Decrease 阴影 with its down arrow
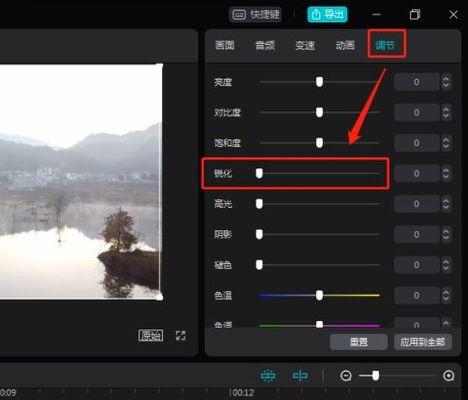The image size is (468, 400). click(x=446, y=238)
